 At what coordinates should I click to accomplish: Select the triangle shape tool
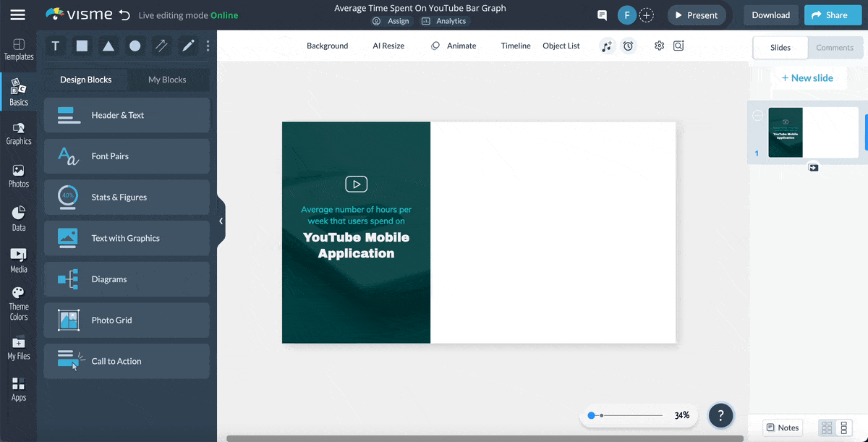(109, 46)
